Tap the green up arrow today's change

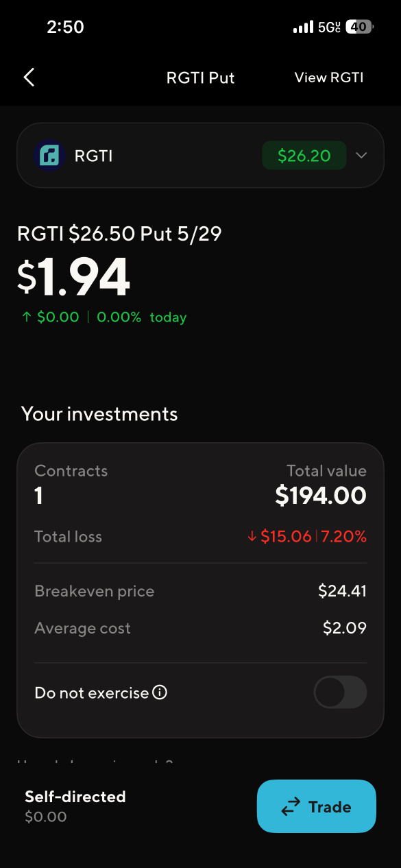(27, 317)
